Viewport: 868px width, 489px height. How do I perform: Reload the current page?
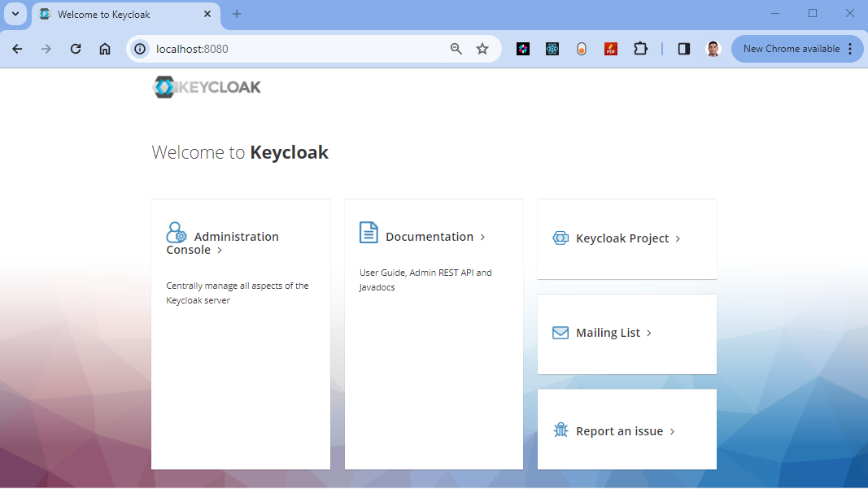(76, 49)
